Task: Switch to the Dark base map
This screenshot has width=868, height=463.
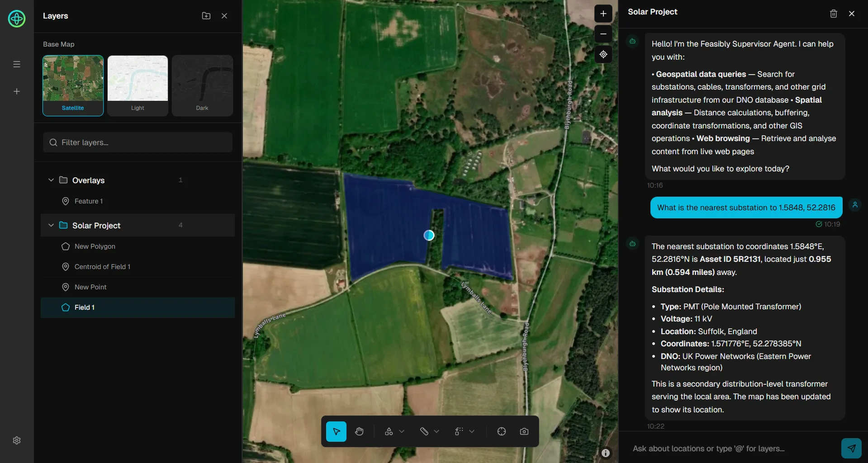Action: [x=202, y=86]
